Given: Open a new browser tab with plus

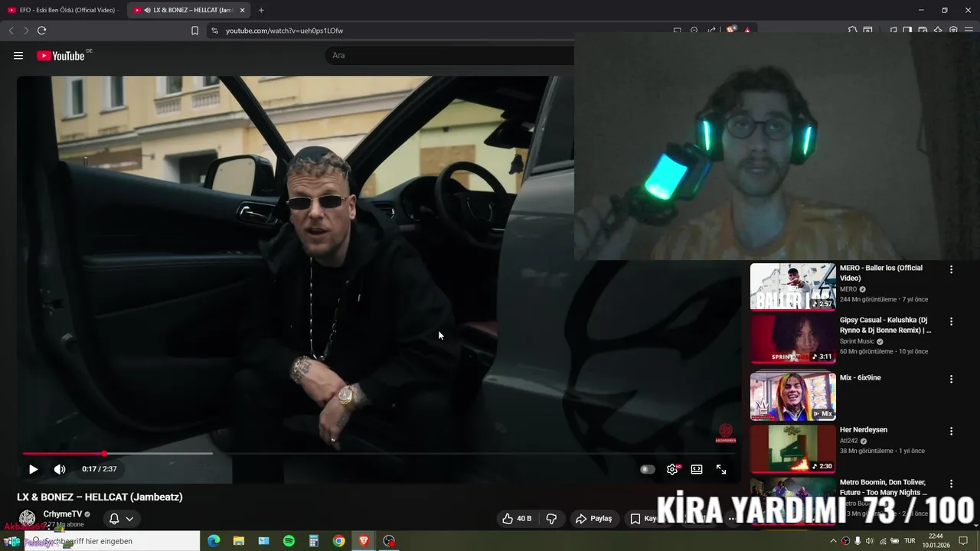Looking at the screenshot, I should click(x=261, y=10).
